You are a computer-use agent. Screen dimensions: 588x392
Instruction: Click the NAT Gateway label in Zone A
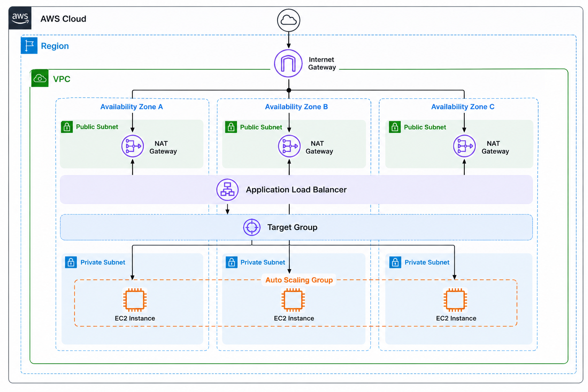pos(163,147)
